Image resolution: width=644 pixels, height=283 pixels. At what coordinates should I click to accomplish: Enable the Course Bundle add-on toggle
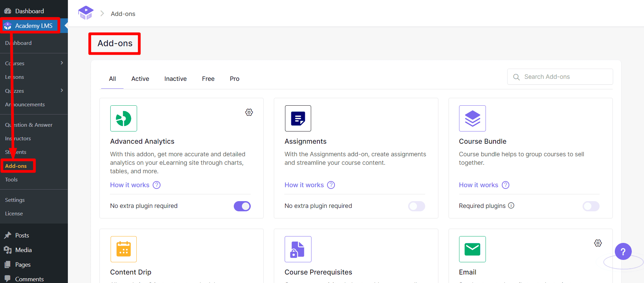point(591,206)
